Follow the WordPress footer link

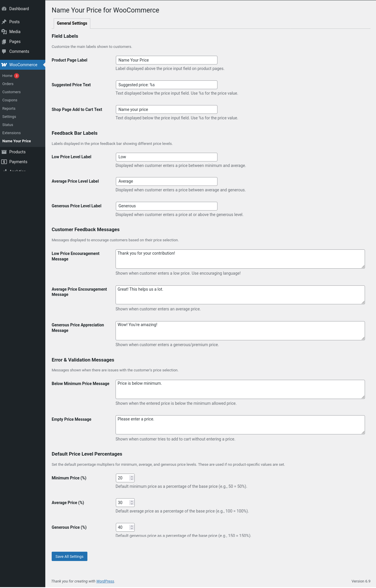(105, 581)
